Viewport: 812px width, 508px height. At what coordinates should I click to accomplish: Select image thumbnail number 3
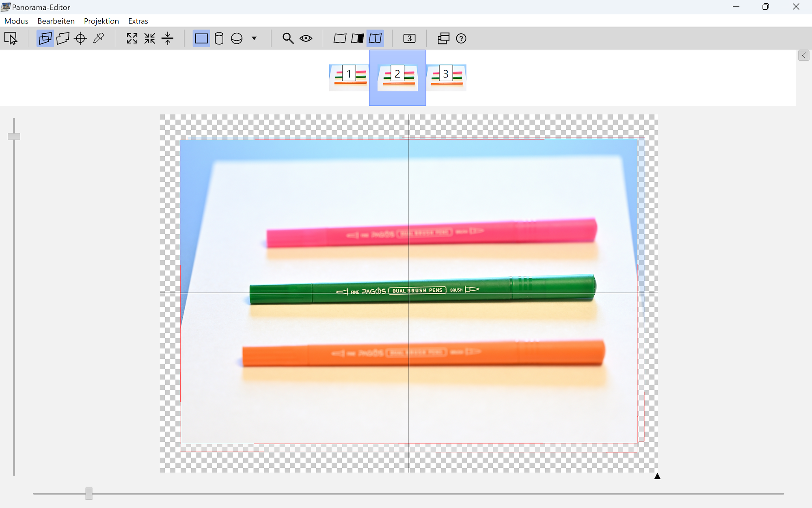tap(446, 77)
